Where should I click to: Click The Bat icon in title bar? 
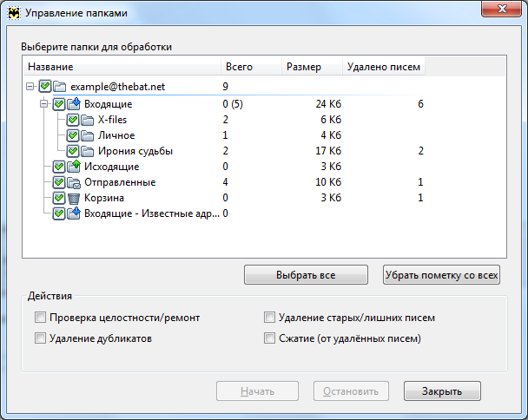(x=14, y=13)
